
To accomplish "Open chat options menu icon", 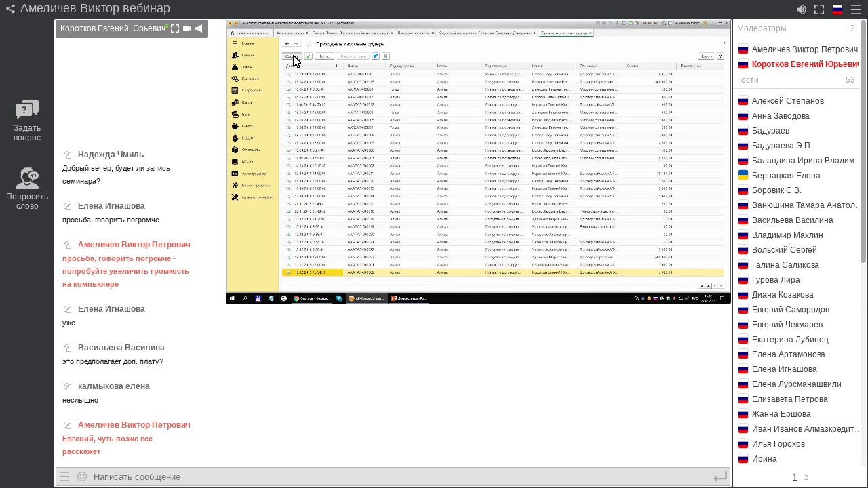I will [64, 476].
